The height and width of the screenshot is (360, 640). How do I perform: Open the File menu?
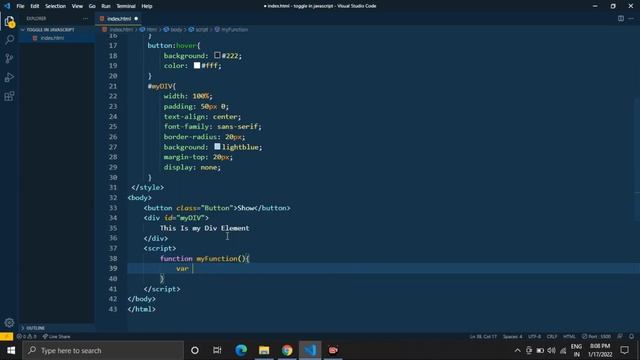pos(20,6)
